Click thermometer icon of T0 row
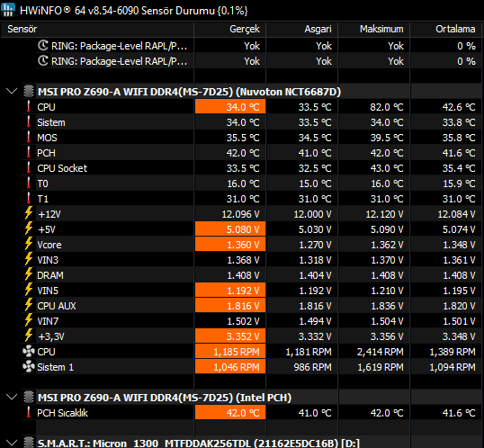The width and height of the screenshot is (484, 448). tap(29, 184)
